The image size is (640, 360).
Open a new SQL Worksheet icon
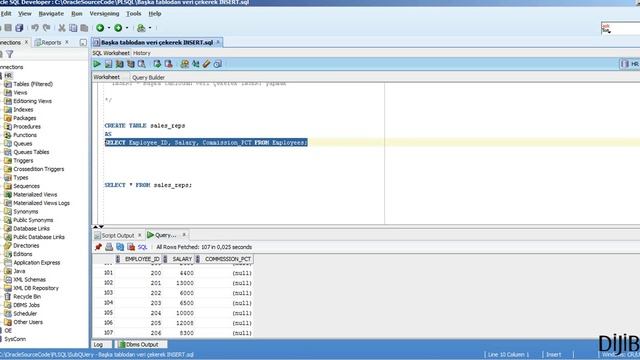pyautogui.click(x=141, y=28)
